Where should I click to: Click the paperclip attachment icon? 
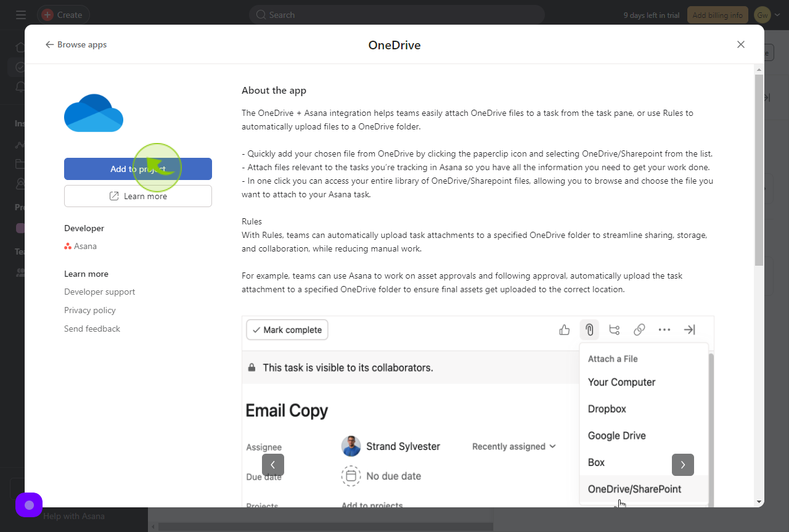coord(589,330)
